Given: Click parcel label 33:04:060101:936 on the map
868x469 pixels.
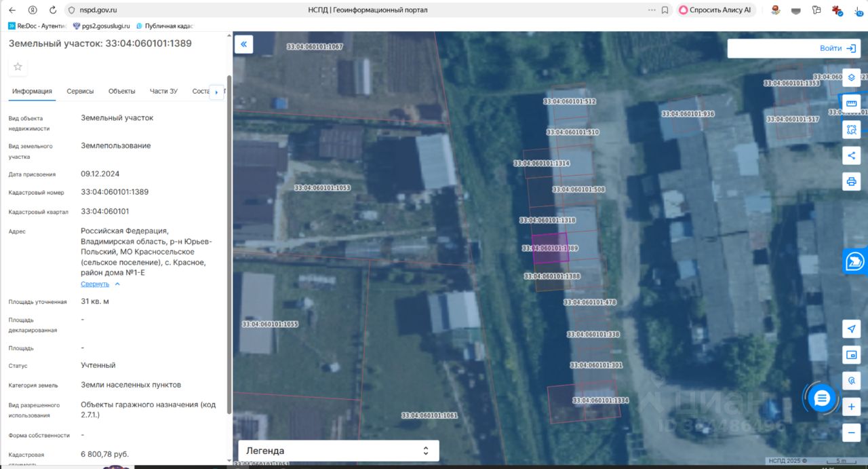Looking at the screenshot, I should [x=688, y=114].
